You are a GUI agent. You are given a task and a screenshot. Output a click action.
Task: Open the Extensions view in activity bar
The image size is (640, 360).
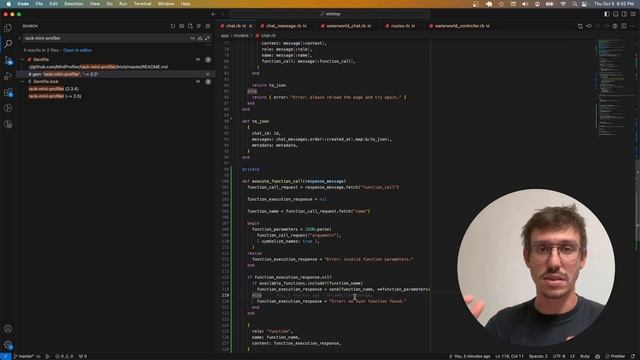pyautogui.click(x=8, y=93)
